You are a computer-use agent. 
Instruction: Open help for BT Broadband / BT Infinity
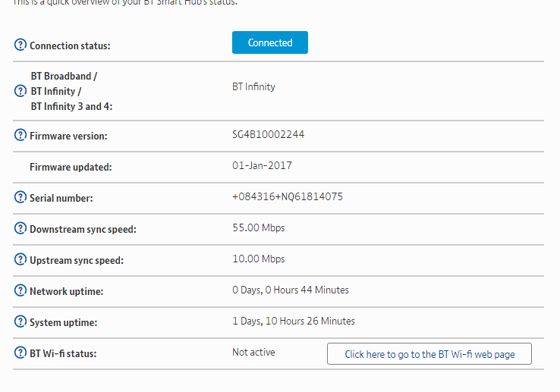[20, 91]
